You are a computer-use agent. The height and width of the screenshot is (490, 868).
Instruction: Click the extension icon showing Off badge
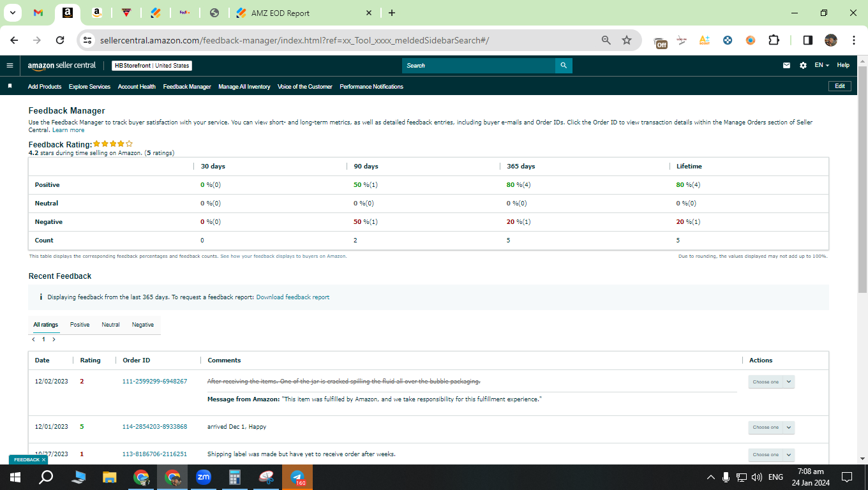pyautogui.click(x=661, y=42)
